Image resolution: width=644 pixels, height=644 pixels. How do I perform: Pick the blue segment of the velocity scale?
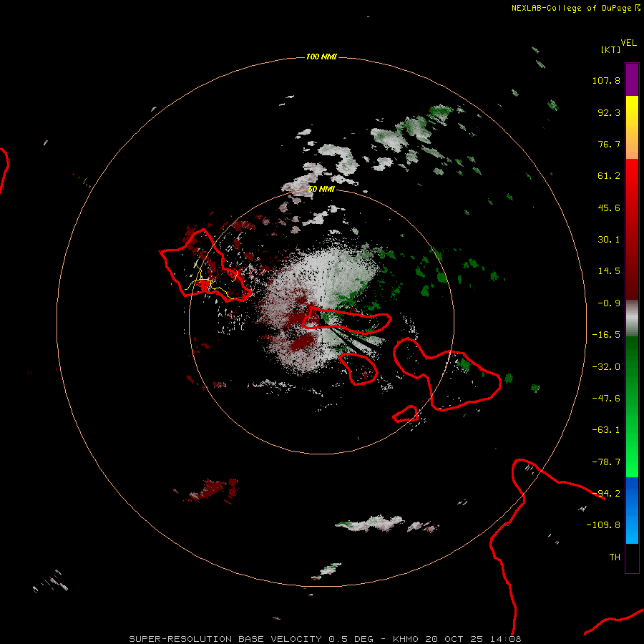632,510
